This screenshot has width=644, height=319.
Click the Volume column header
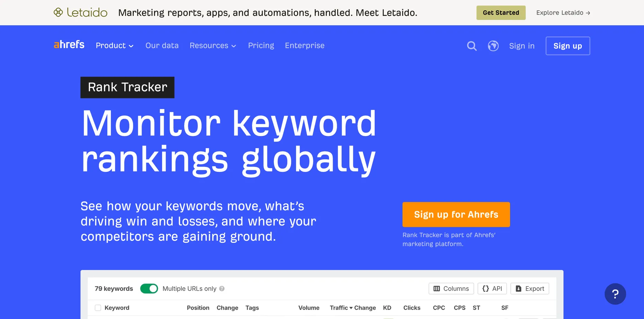coord(309,308)
